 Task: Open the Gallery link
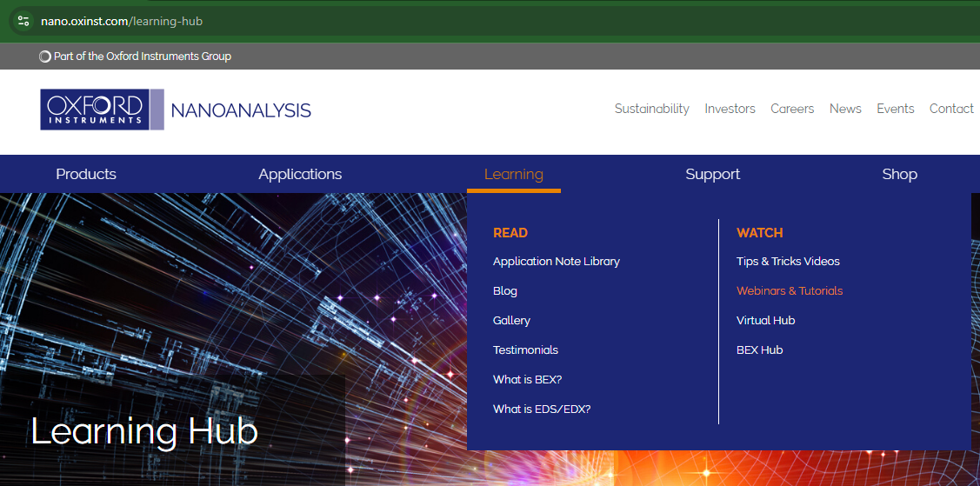[511, 320]
